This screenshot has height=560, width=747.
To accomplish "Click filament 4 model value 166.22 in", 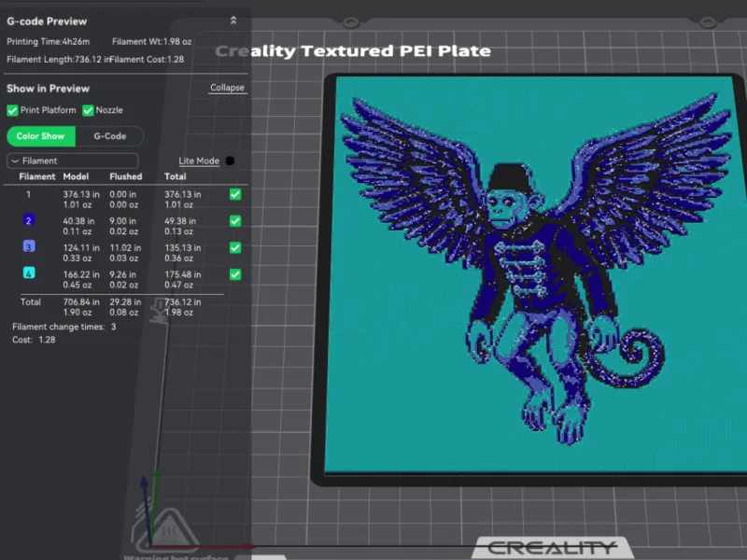I will coord(81,274).
